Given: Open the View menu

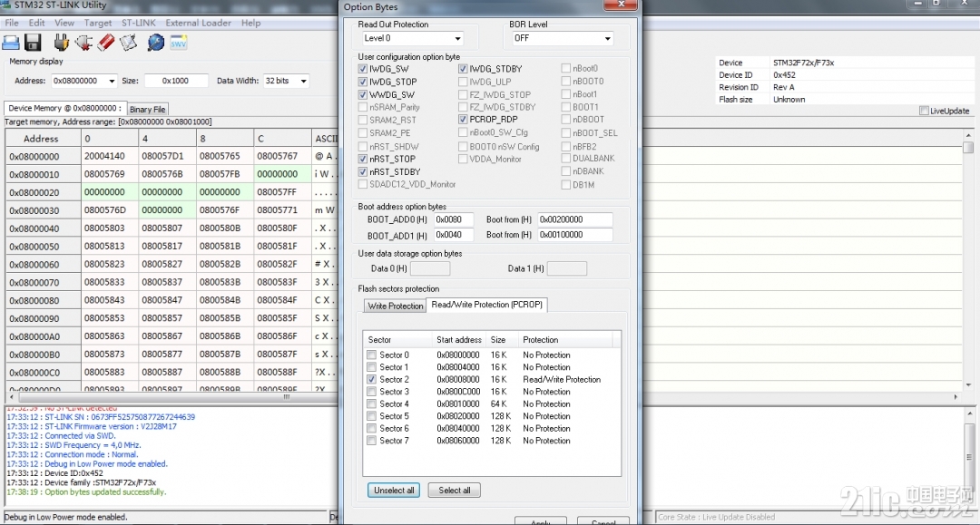Looking at the screenshot, I should pyautogui.click(x=64, y=23).
